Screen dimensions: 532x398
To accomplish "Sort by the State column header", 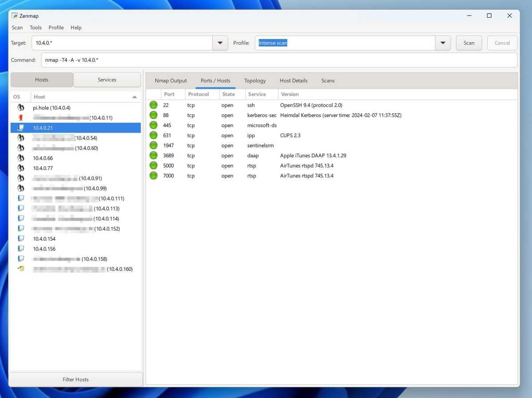I will pos(232,94).
